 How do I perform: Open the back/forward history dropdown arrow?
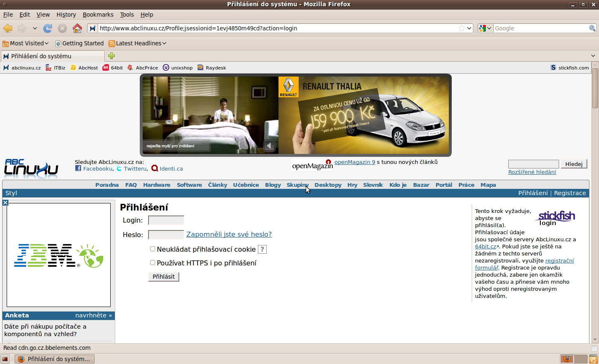[x=35, y=28]
